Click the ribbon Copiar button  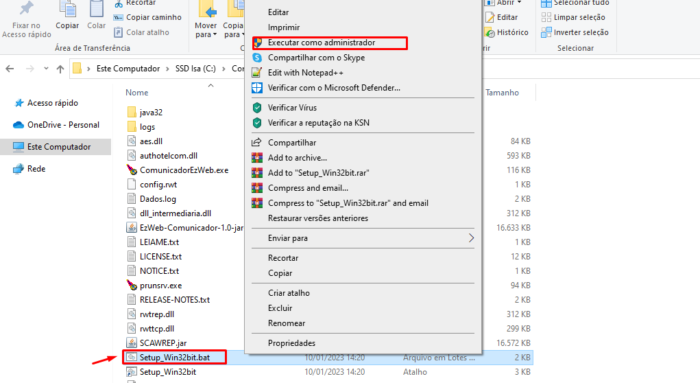[x=67, y=16]
